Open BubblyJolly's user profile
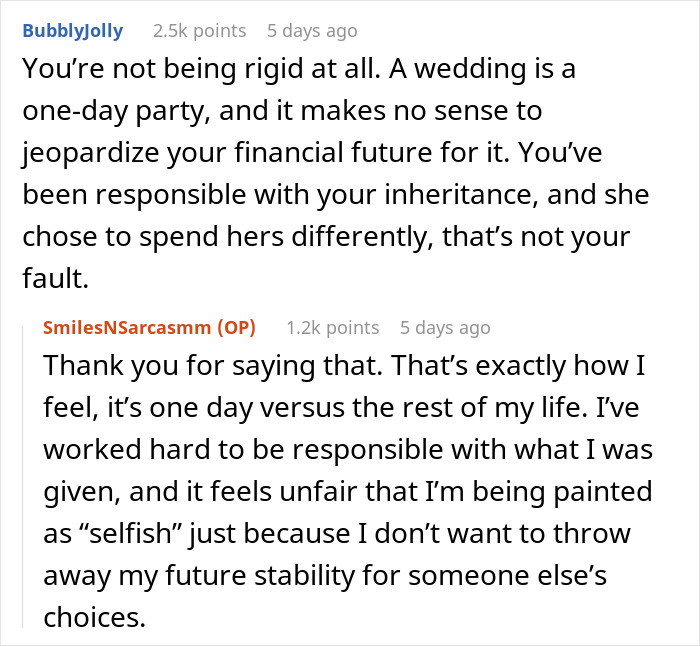 tap(72, 31)
